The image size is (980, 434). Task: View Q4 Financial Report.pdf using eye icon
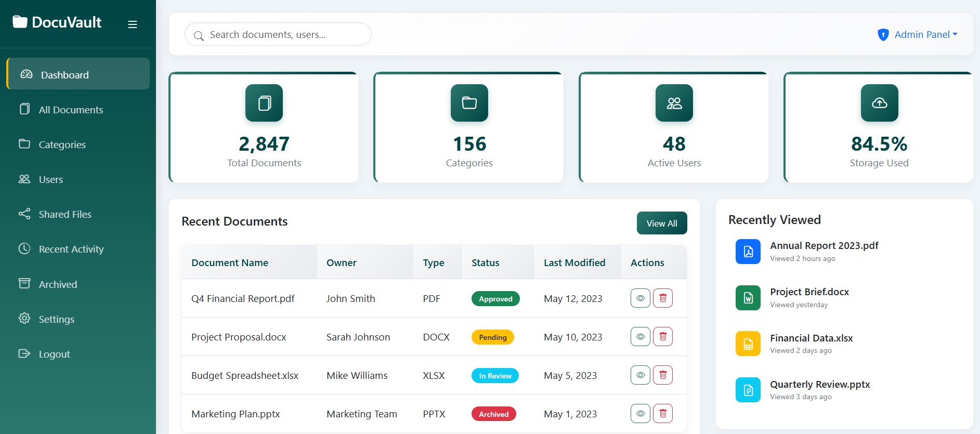point(640,298)
